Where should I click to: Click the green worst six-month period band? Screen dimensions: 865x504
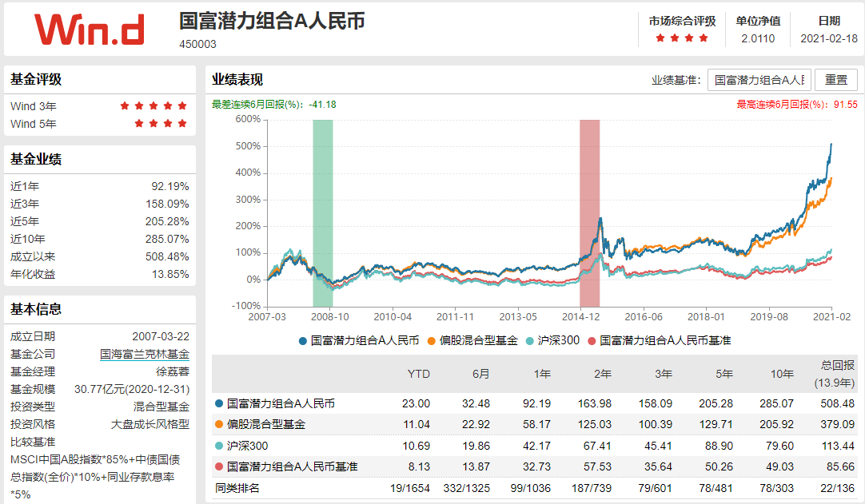coord(323,213)
